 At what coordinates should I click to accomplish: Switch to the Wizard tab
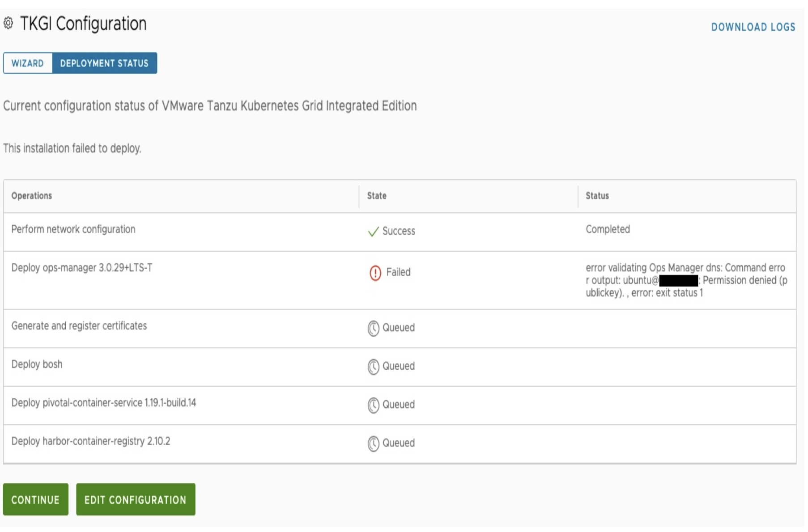pos(28,63)
